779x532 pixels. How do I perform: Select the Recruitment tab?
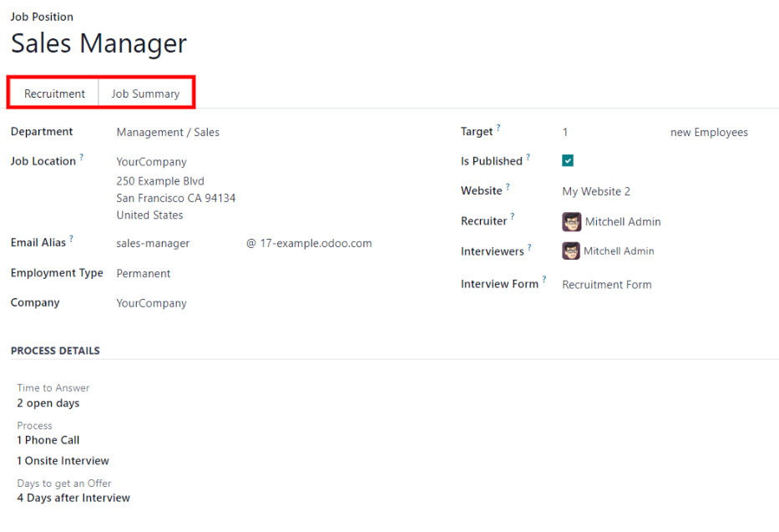[53, 93]
